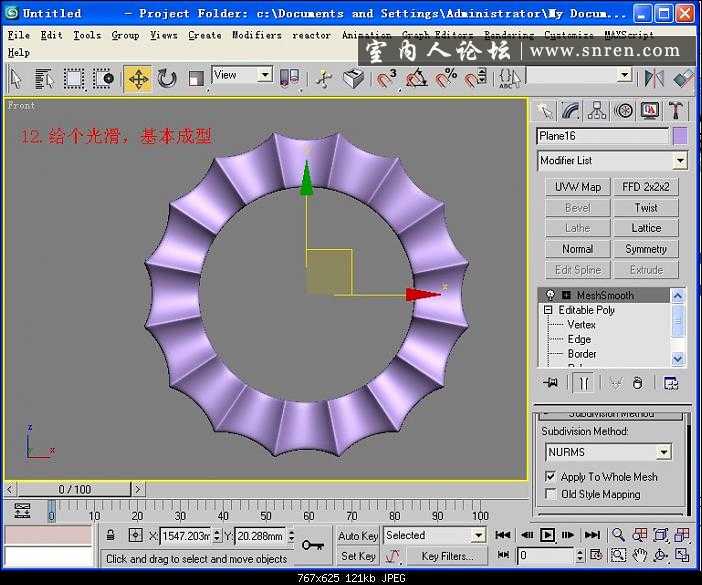Click the UVW Map modifier button
702x585 pixels.
click(577, 187)
